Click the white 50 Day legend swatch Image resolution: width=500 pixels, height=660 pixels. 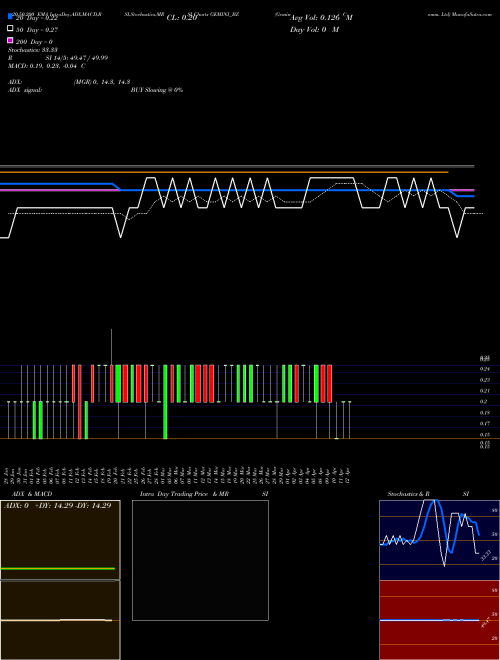(10, 29)
